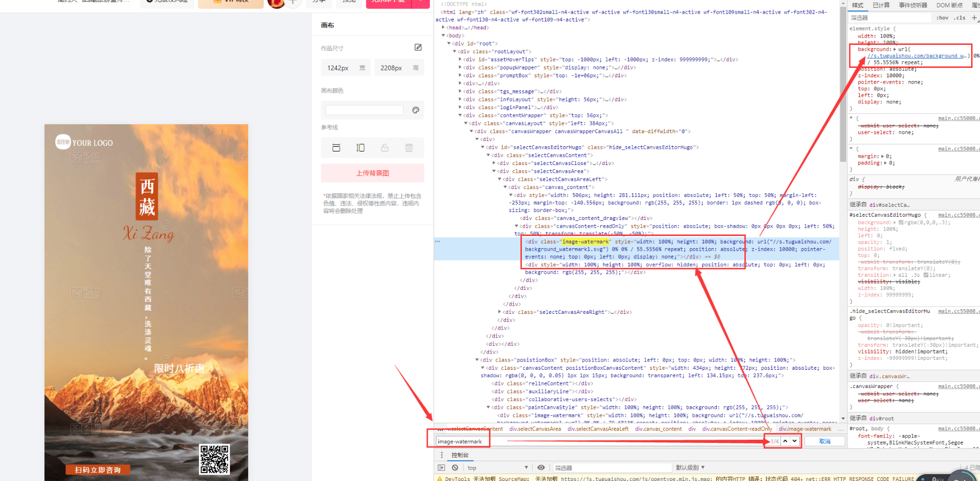Toggle the console live expression eye icon
This screenshot has height=481, width=980.
coord(541,468)
